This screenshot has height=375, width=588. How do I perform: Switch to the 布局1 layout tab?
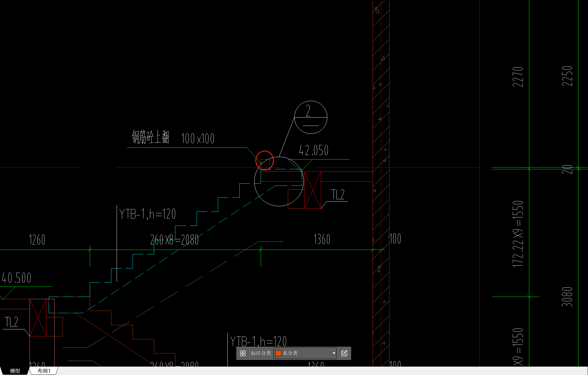[44, 371]
